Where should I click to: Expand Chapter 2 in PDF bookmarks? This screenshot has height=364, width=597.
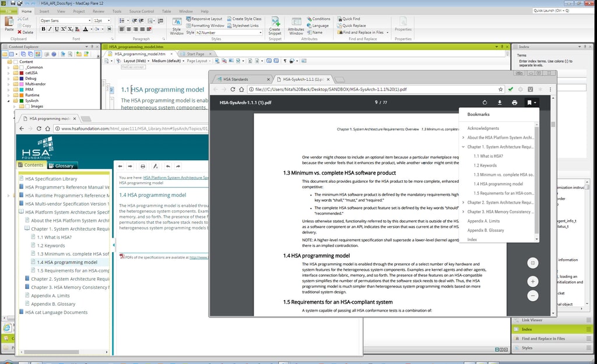pyautogui.click(x=463, y=202)
